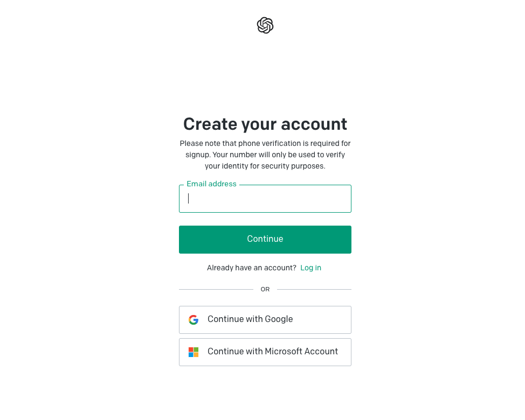This screenshot has width=525, height=420.
Task: Open the Log in link
Action: point(310,268)
